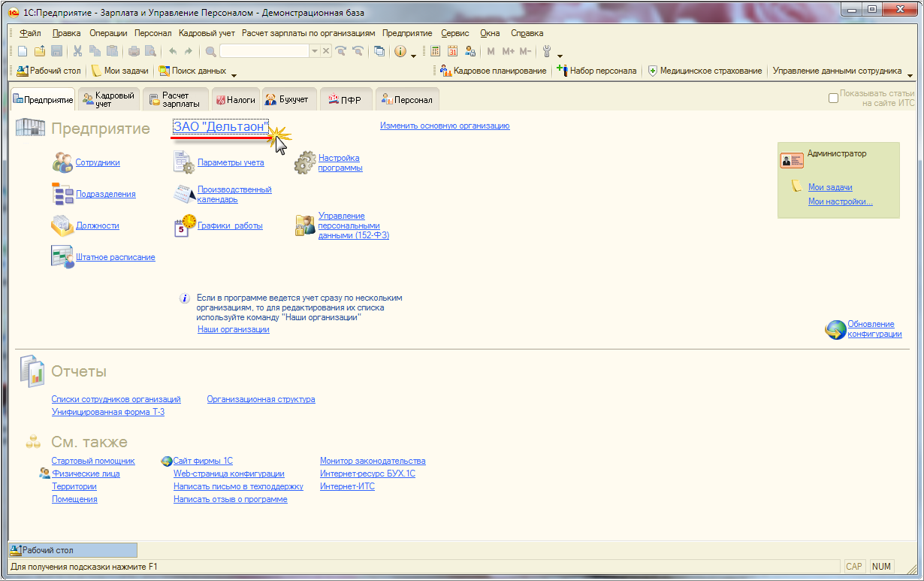Viewport: 924px width, 581px height.
Task: Click the Copy toolbar icon
Action: (95, 51)
